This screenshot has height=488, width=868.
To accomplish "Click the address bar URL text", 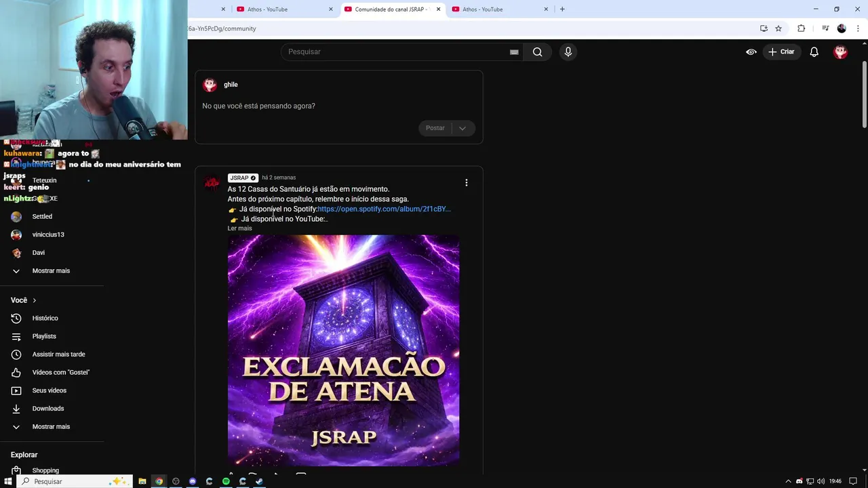I will (222, 28).
